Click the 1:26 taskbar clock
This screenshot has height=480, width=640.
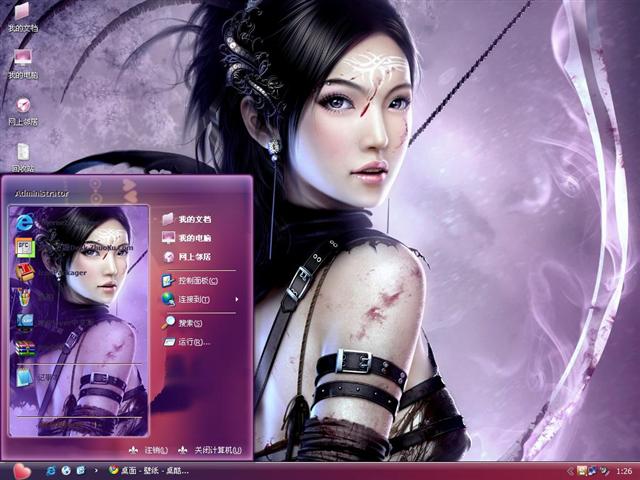click(624, 471)
